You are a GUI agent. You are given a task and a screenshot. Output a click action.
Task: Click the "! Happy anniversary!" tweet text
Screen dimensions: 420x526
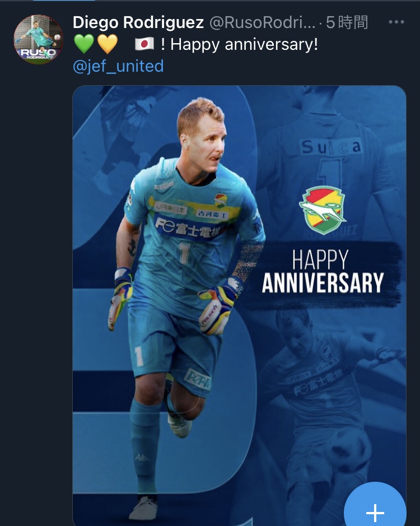[x=239, y=44]
